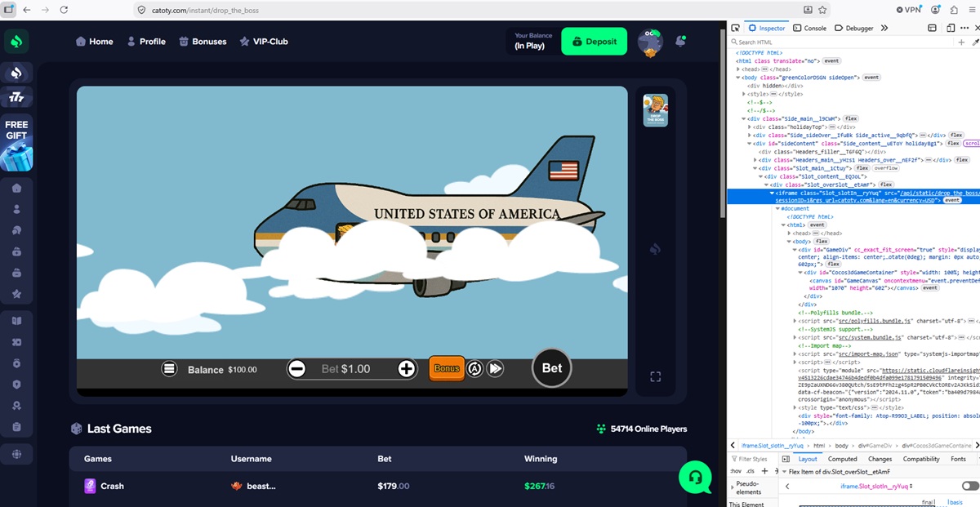Open the Crash game link in Last Games
This screenshot has width=980, height=507.
click(105, 486)
